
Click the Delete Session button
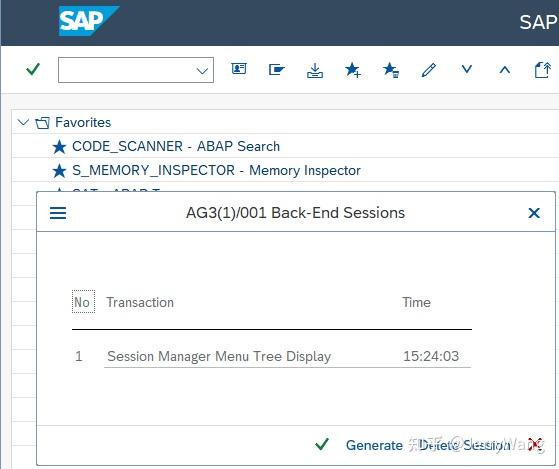465,445
